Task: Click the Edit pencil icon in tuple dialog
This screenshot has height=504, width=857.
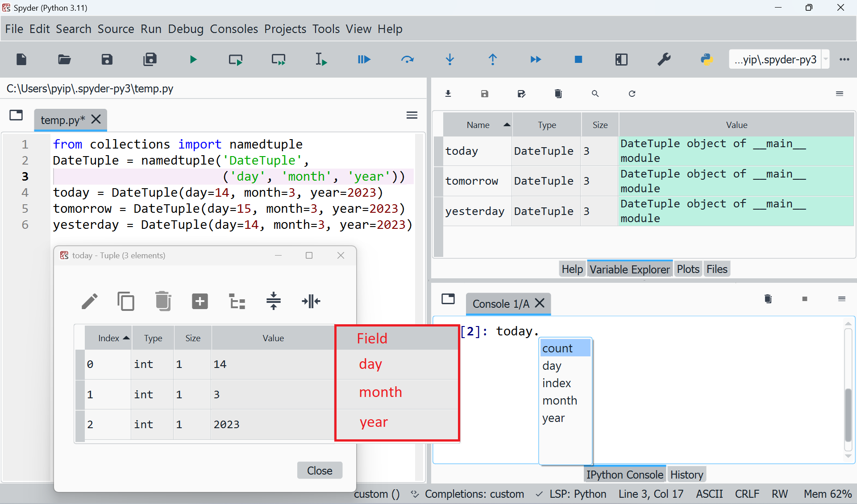Action: [89, 302]
